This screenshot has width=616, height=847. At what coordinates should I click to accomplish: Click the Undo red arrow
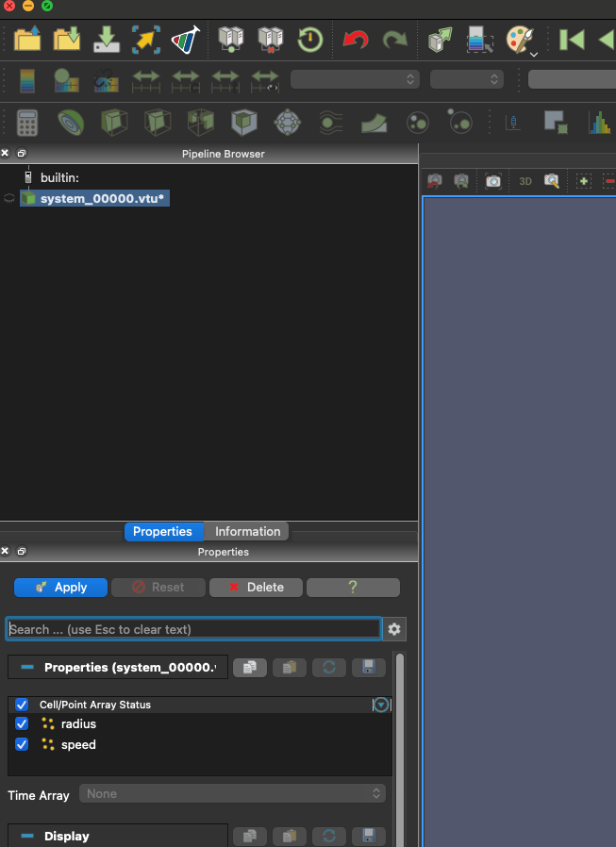point(356,40)
